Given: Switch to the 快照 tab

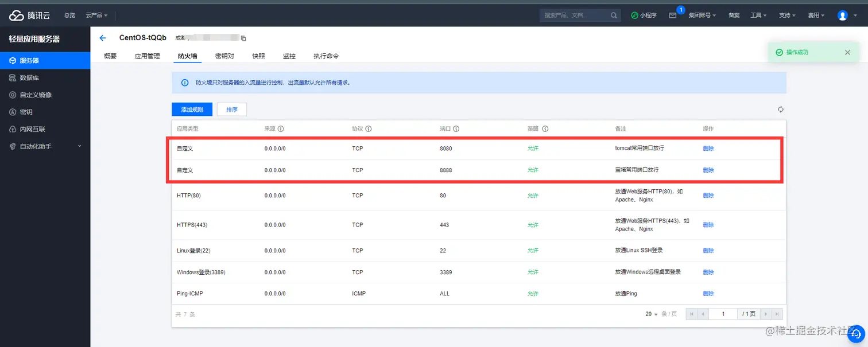Looking at the screenshot, I should coord(258,56).
